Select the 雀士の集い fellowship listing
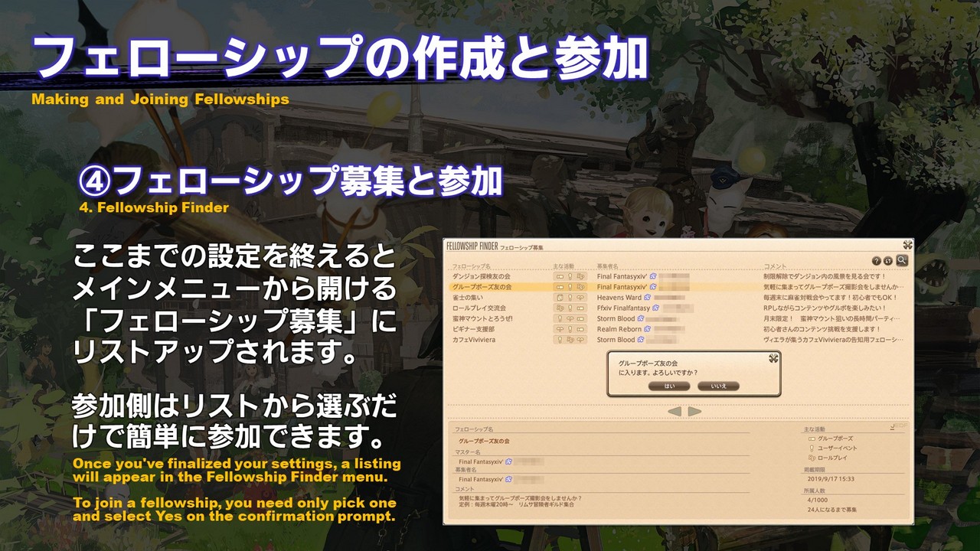Image resolution: width=980 pixels, height=551 pixels. [469, 298]
